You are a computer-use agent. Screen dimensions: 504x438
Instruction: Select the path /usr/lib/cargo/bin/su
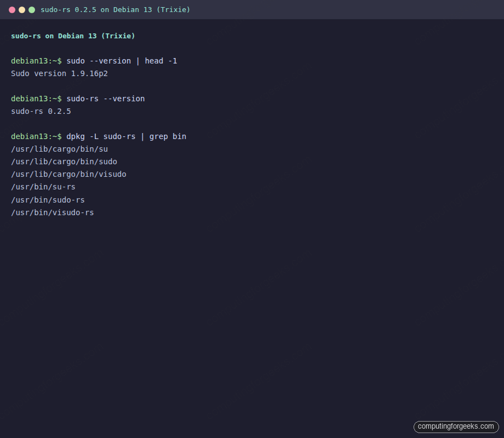(59, 149)
